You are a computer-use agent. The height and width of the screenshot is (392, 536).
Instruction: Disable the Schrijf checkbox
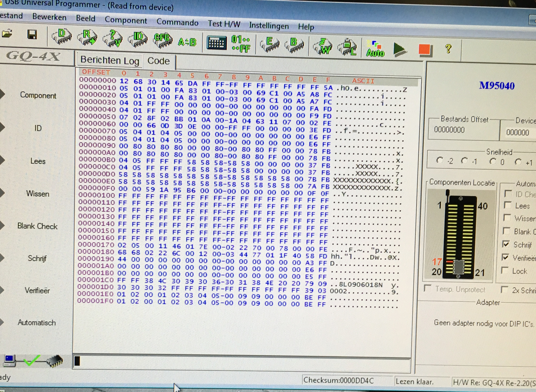(506, 244)
